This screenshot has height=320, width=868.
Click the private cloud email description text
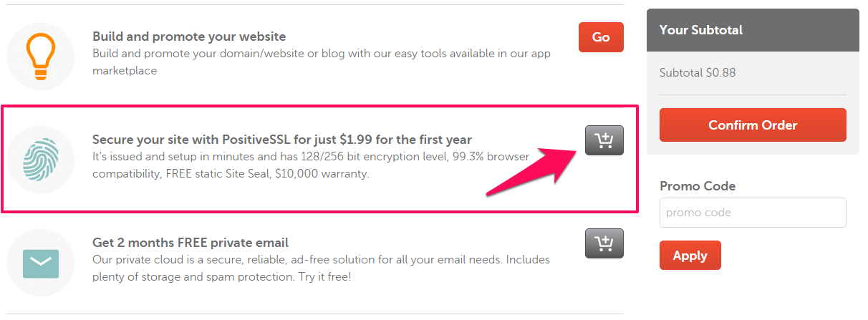(x=322, y=268)
